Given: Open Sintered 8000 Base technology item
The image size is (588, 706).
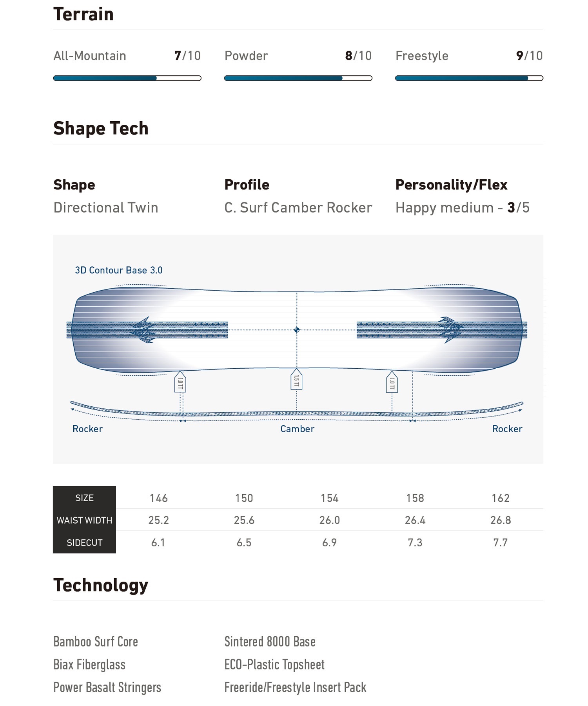Looking at the screenshot, I should coord(270,642).
